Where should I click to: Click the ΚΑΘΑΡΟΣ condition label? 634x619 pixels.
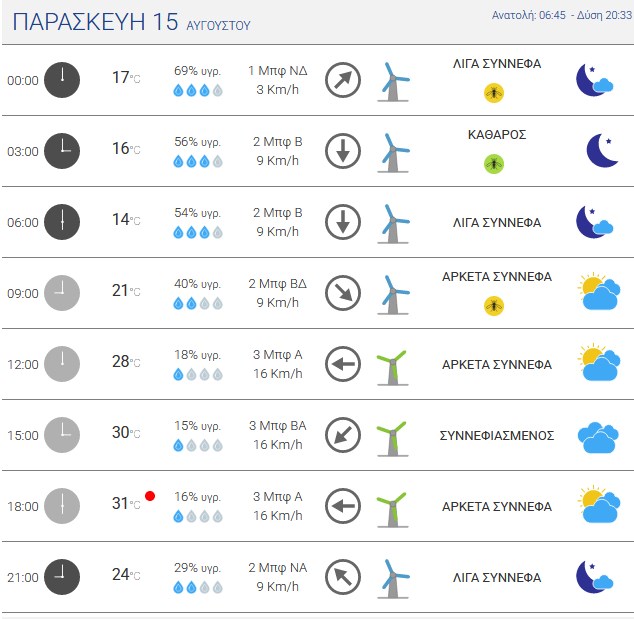tap(497, 135)
